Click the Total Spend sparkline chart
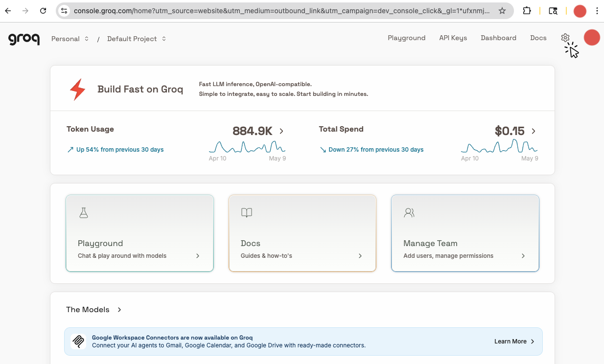604x364 pixels. coord(499,146)
